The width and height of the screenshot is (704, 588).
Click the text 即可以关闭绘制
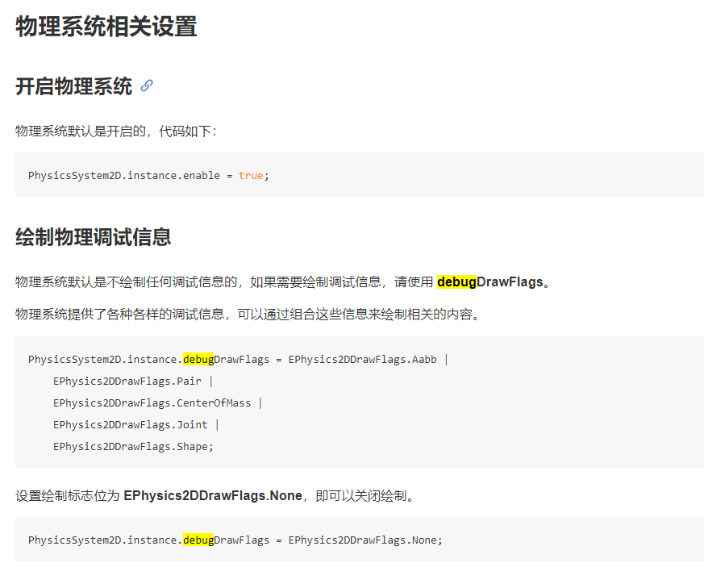tap(361, 496)
